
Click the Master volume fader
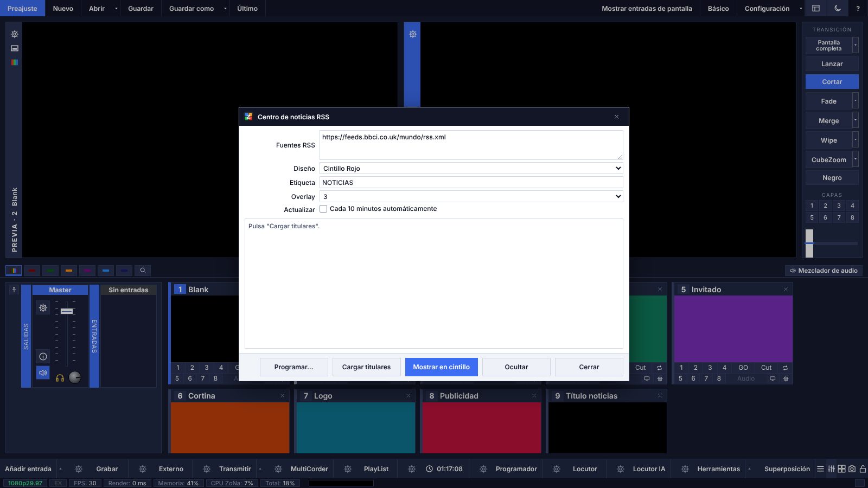coord(67,311)
